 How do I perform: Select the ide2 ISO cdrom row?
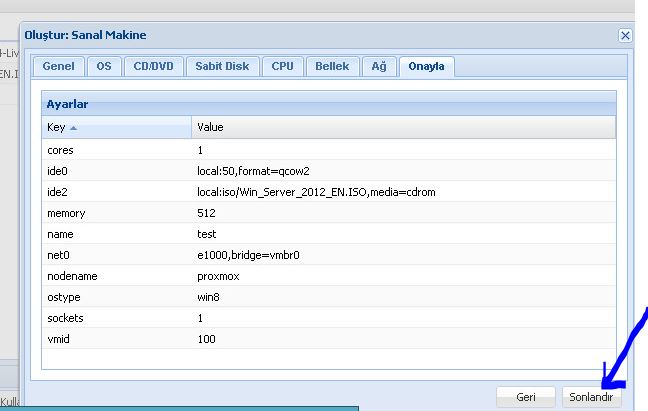pyautogui.click(x=325, y=192)
